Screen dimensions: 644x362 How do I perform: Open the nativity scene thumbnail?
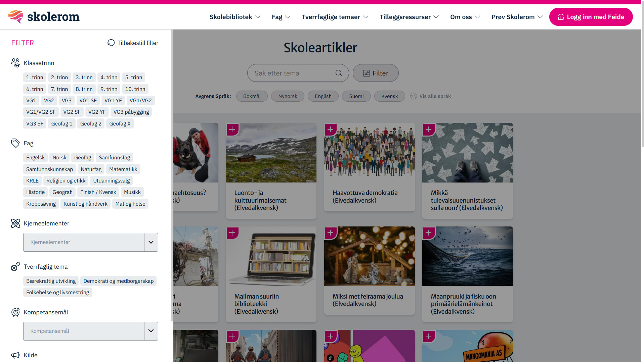tap(370, 256)
